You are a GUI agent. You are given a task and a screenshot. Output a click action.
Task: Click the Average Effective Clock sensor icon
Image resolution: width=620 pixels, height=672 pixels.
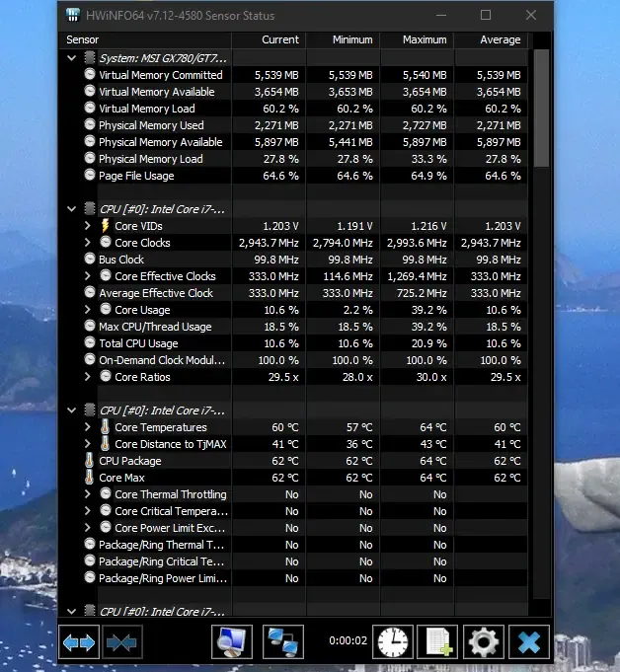pos(90,292)
